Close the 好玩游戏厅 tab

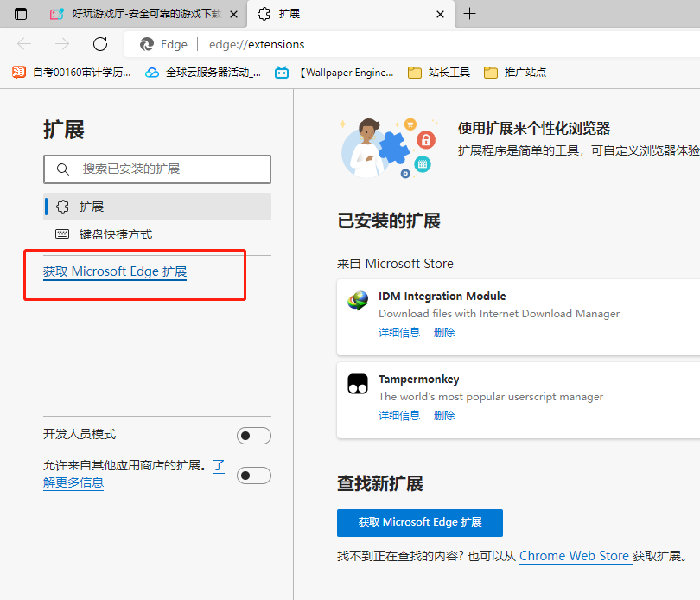[233, 15]
